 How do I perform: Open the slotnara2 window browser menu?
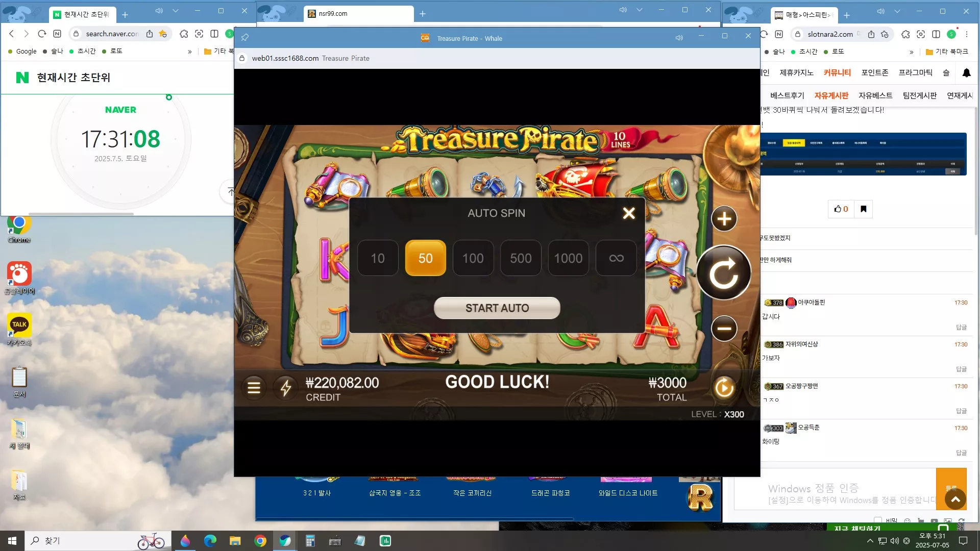[967, 34]
